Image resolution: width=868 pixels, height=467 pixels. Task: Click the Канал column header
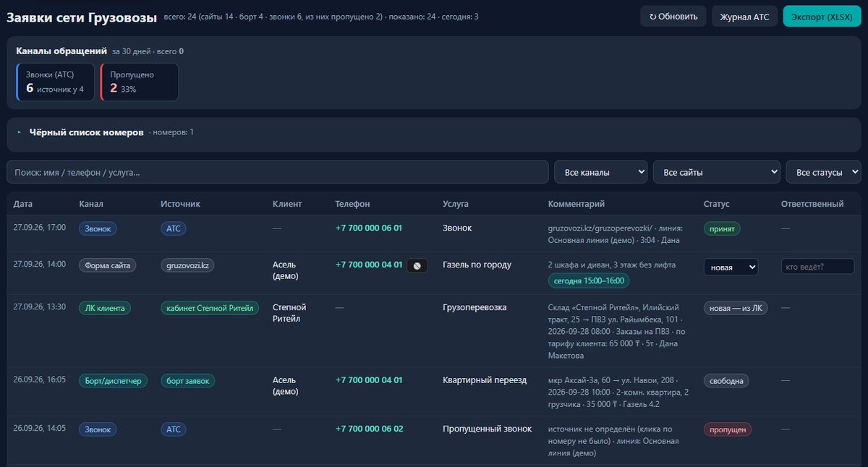coord(91,204)
